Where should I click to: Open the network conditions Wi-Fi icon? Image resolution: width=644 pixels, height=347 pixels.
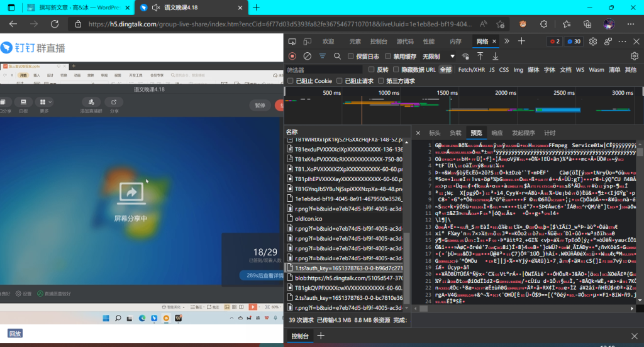[466, 57]
